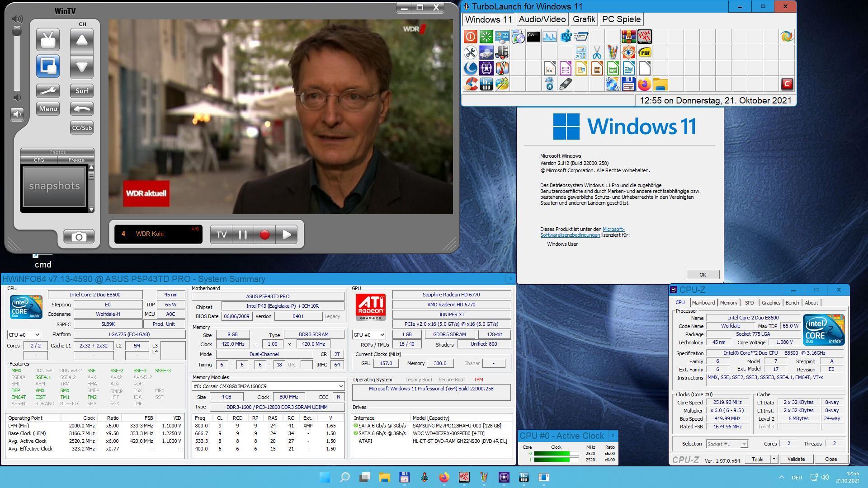Toggle the blue video window mode button
This screenshot has height=488, width=868.
[x=47, y=66]
